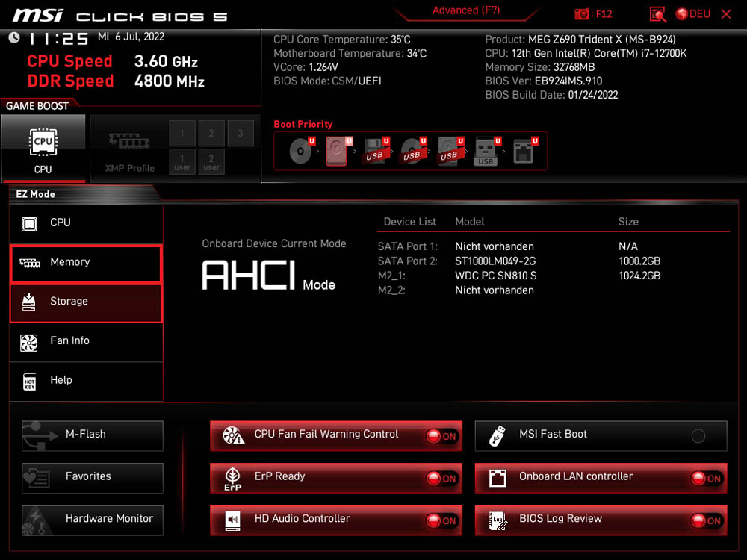Click the 1000.2GB size value
The height and width of the screenshot is (560, 747).
(639, 261)
